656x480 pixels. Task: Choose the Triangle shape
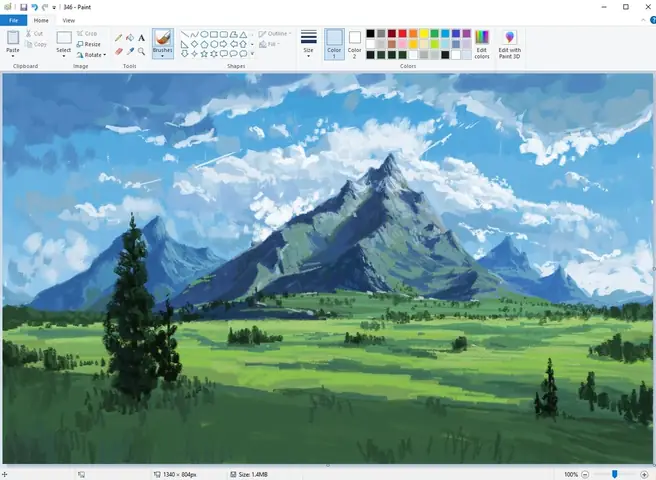(x=243, y=34)
